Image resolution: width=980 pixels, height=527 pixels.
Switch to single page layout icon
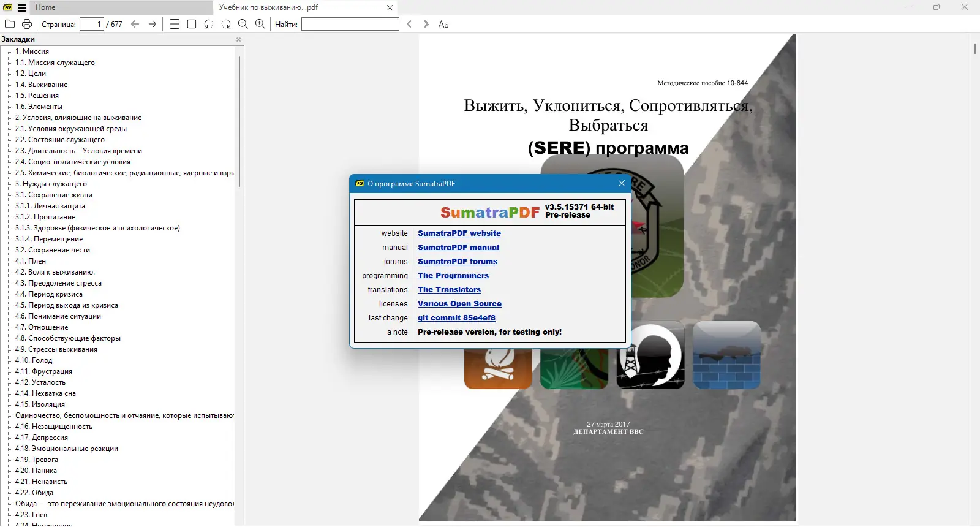click(192, 24)
